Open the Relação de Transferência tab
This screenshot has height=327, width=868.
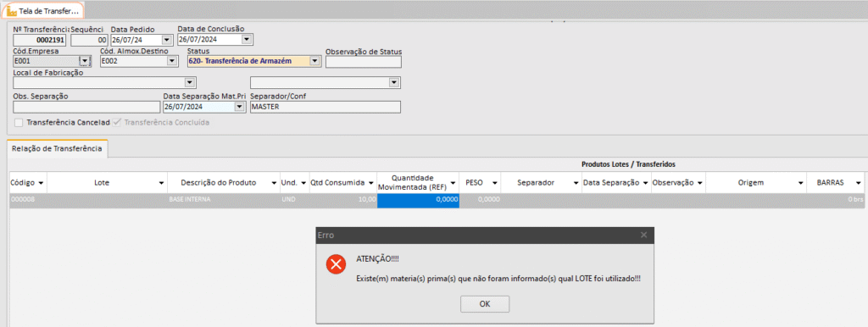coord(58,149)
